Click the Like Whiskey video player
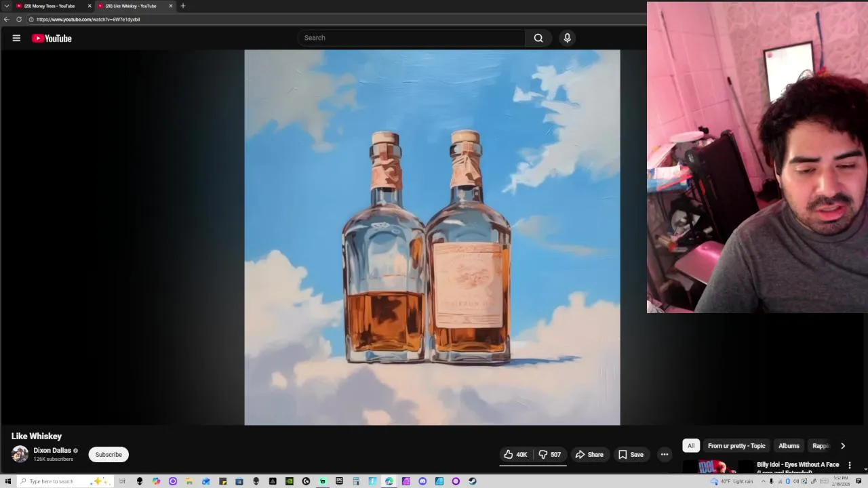868x488 pixels. pyautogui.click(x=432, y=237)
